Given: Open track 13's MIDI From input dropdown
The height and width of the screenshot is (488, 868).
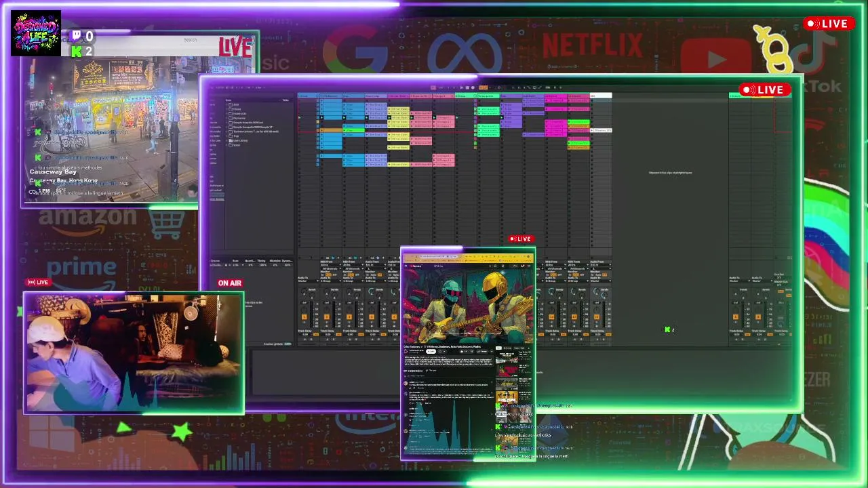Looking at the screenshot, I should [578, 265].
